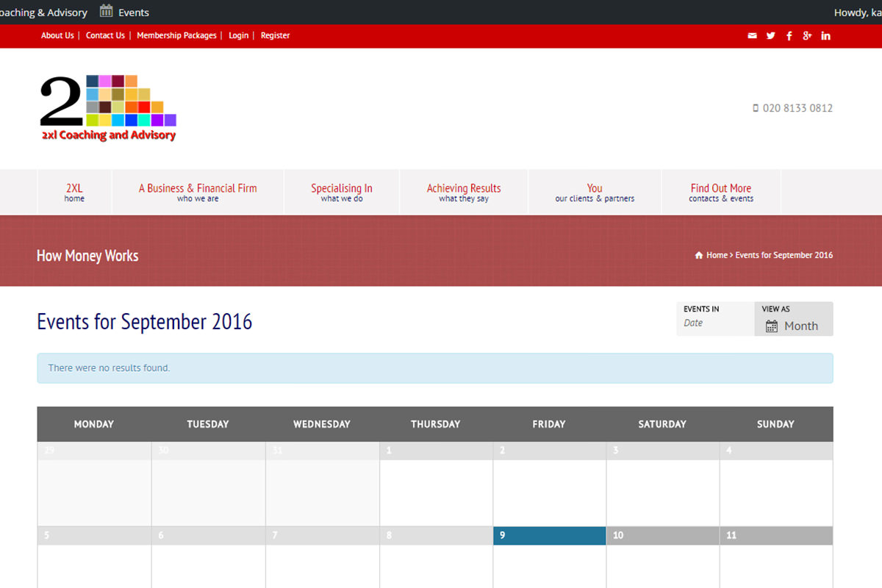Open the 2XL home menu item
The image size is (882, 588).
[74, 192]
